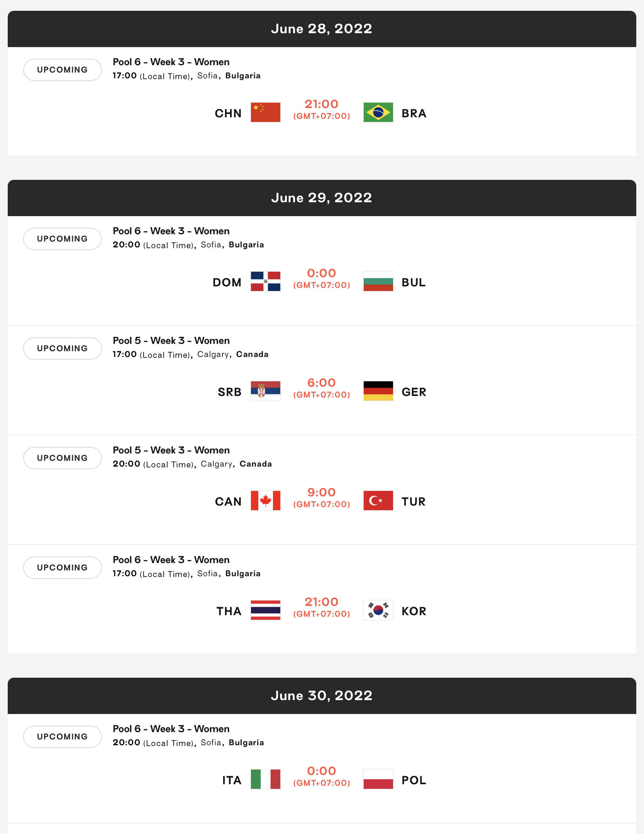Click the Brazil flag icon
644x834 pixels.
(x=378, y=112)
